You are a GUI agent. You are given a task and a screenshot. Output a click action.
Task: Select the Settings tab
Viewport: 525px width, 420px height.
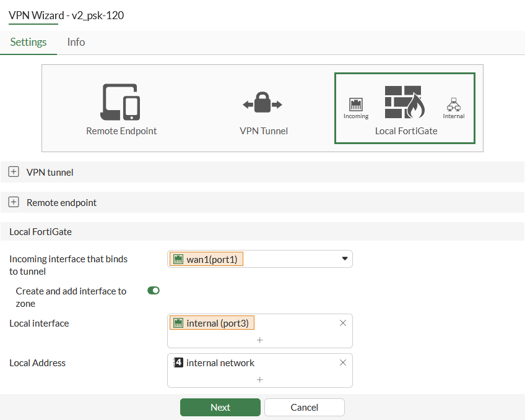pyautogui.click(x=28, y=42)
